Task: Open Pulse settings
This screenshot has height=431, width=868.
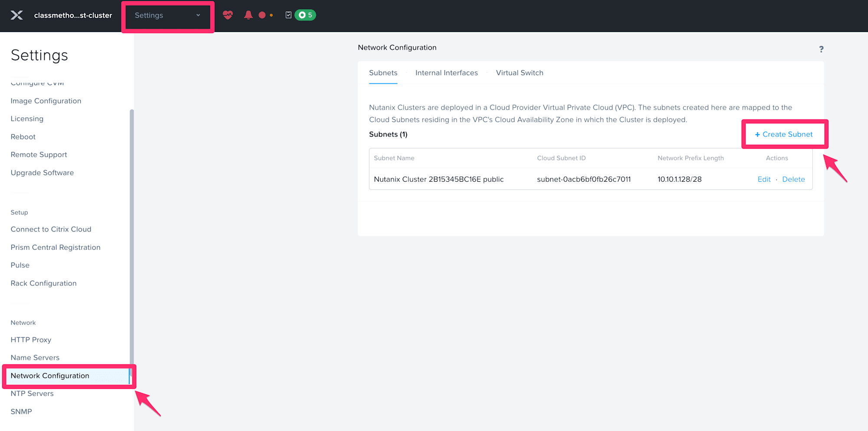Action: [20, 265]
